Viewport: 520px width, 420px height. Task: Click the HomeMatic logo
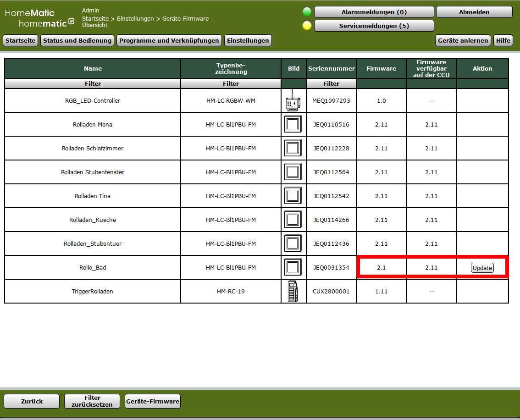[x=39, y=18]
